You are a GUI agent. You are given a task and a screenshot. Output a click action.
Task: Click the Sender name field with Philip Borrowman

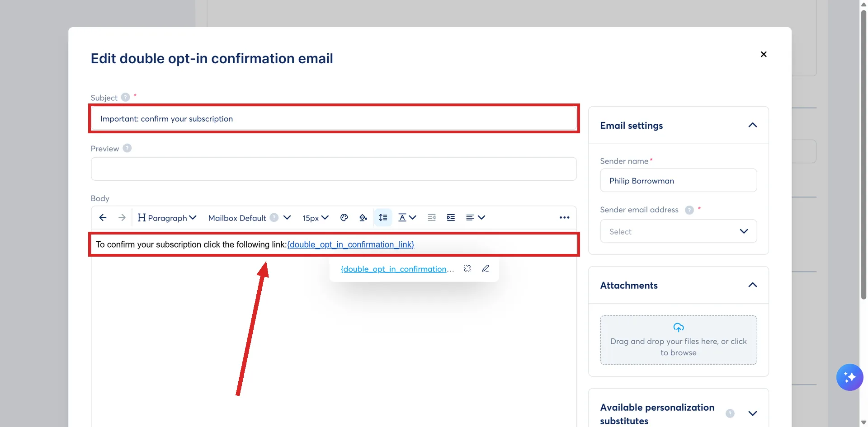679,180
